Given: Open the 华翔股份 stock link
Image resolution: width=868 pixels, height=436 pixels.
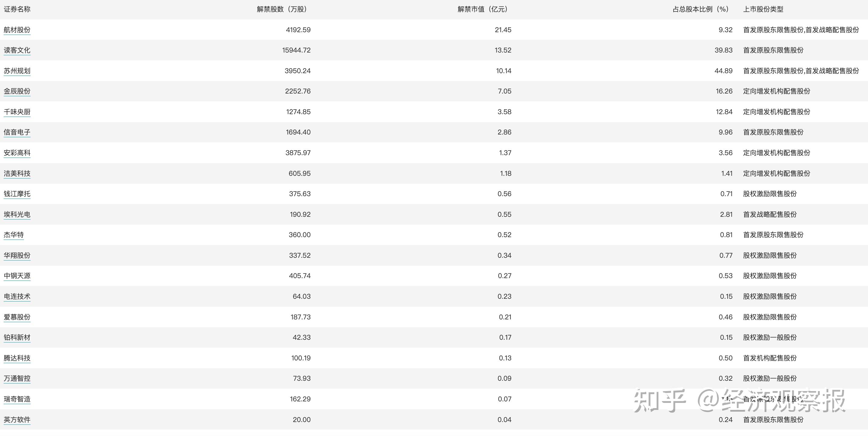Looking at the screenshot, I should point(17,255).
